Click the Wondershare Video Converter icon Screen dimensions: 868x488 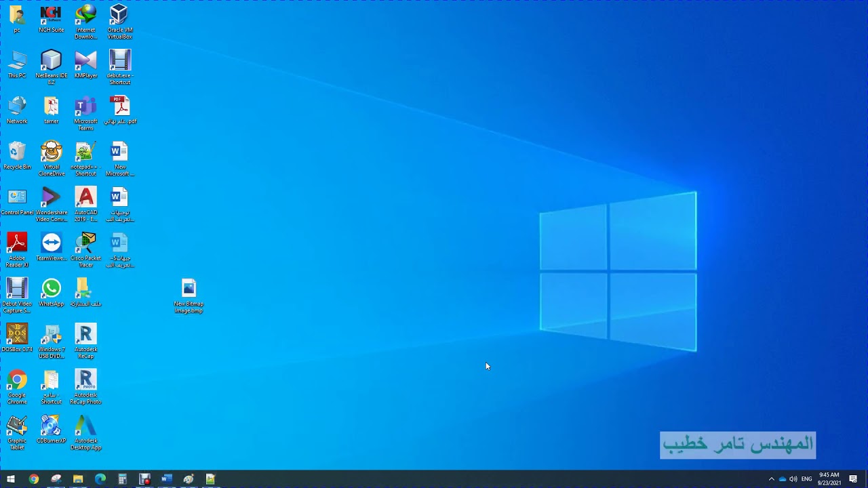point(51,205)
